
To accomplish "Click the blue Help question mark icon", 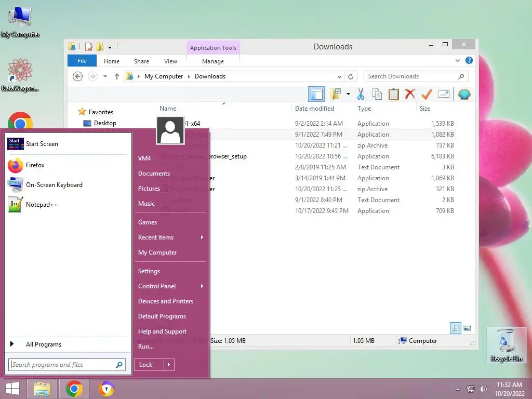I will [x=469, y=60].
